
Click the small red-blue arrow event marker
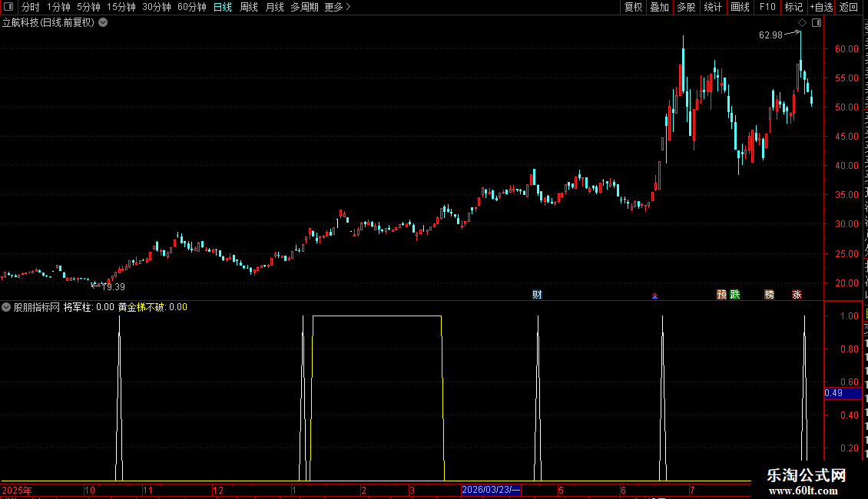point(655,296)
